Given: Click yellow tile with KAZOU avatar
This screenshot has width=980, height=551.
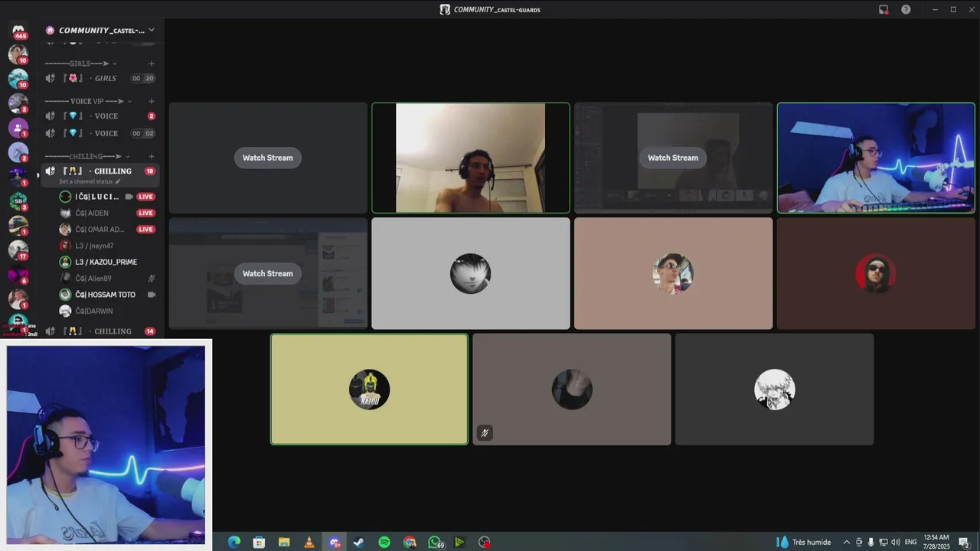Looking at the screenshot, I should (369, 389).
